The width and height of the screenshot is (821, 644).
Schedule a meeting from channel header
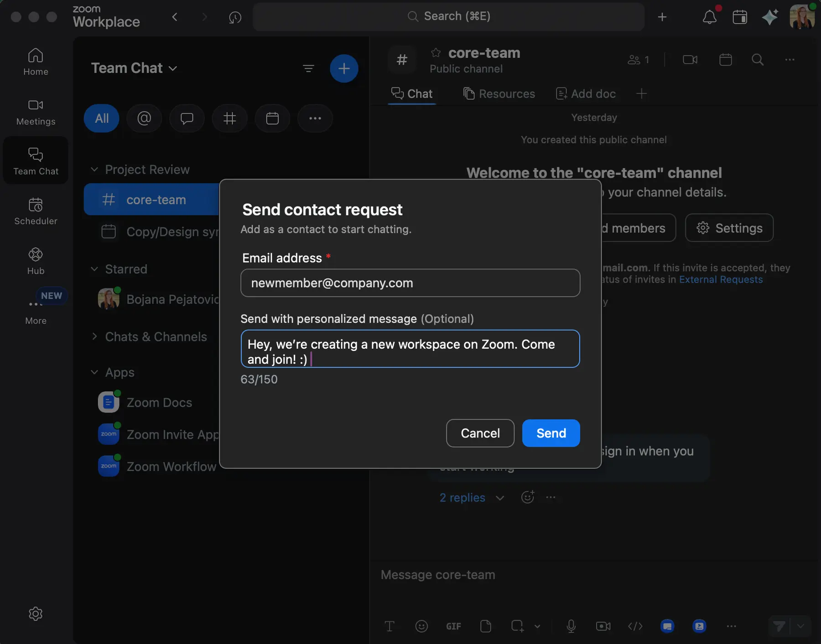725,60
